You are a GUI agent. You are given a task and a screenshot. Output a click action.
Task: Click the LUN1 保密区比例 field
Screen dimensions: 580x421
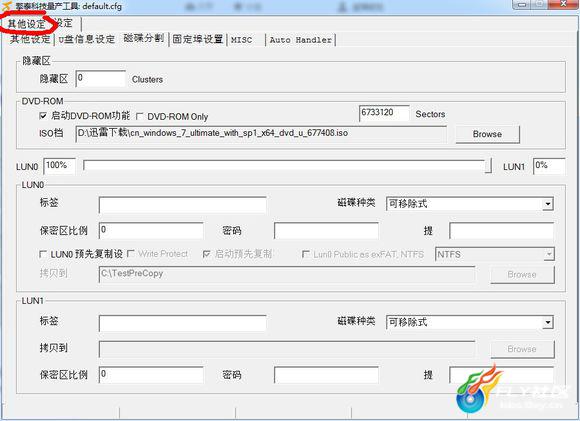[151, 375]
